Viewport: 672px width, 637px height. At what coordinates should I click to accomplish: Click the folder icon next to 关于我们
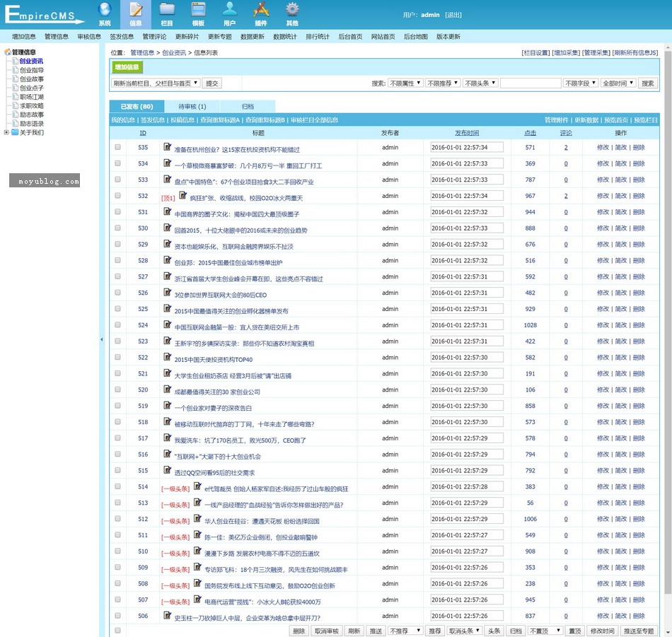click(x=15, y=132)
